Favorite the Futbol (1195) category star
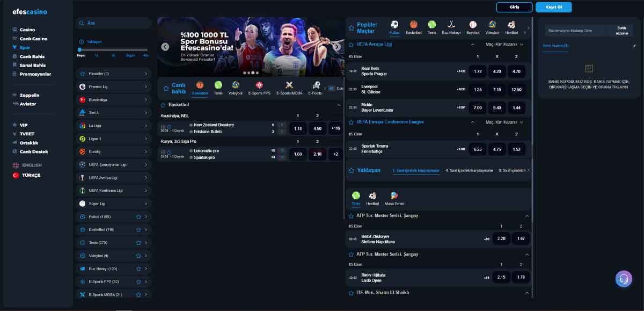The width and height of the screenshot is (644, 311). [x=138, y=216]
